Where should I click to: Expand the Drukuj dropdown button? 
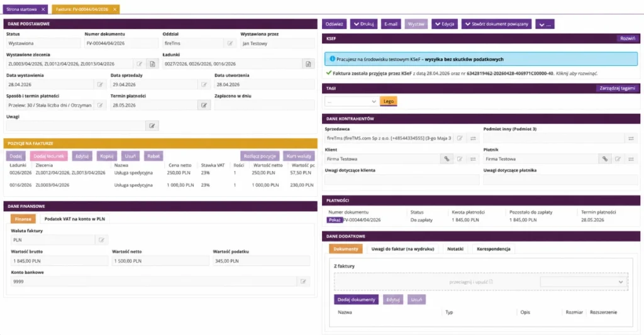[364, 25]
